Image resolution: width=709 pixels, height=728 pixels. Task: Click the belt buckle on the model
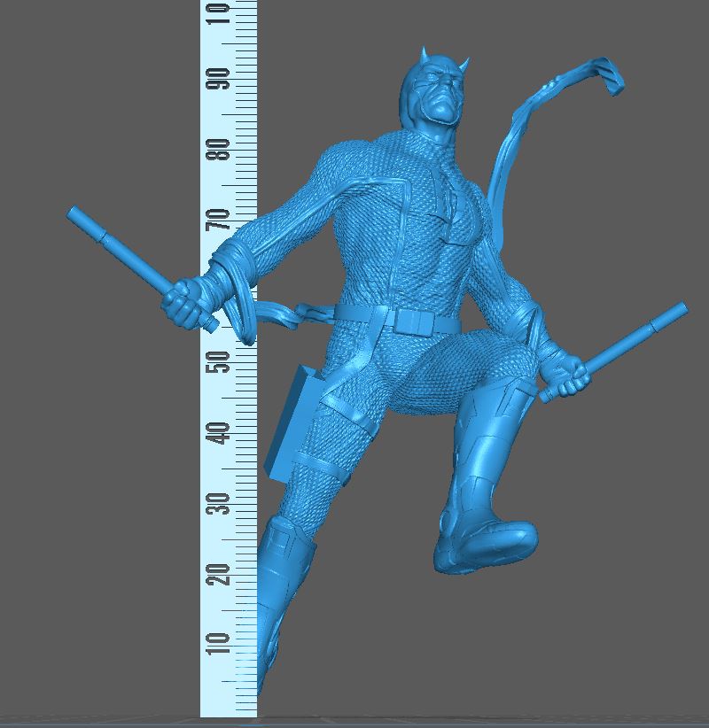point(415,321)
